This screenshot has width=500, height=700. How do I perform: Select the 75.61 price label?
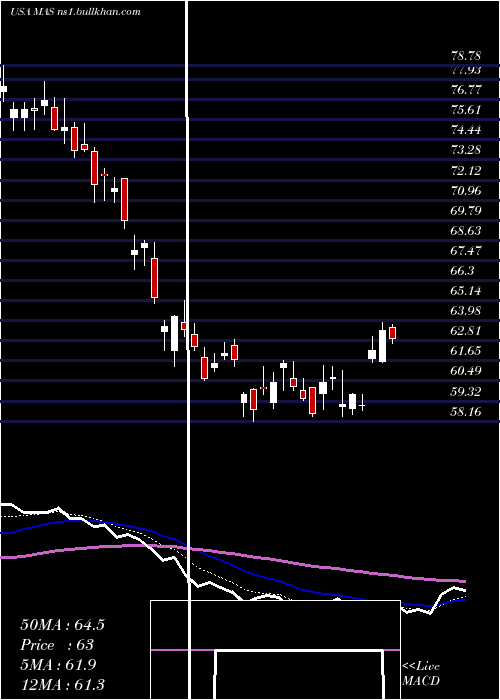(466, 110)
